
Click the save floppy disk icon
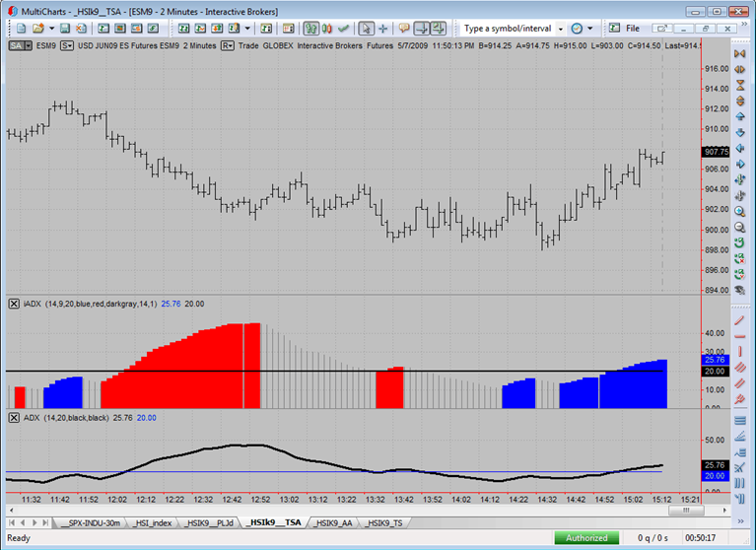(65, 29)
